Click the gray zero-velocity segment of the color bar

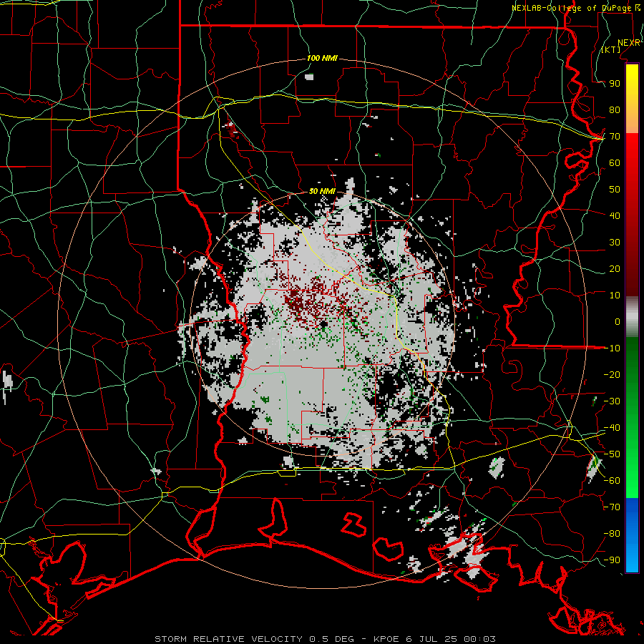pyautogui.click(x=632, y=317)
